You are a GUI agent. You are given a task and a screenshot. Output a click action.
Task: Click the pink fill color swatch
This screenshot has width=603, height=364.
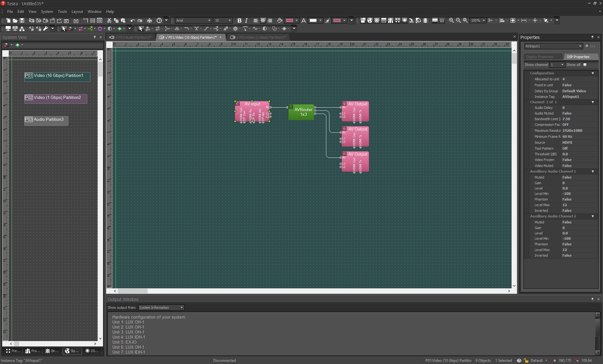pos(289,20)
